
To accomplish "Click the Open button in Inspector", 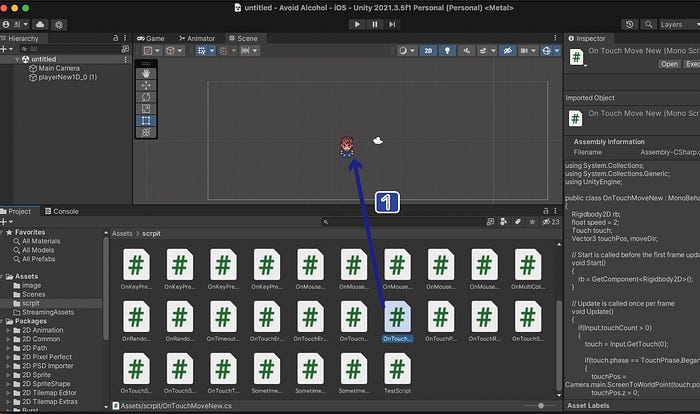I will point(669,64).
